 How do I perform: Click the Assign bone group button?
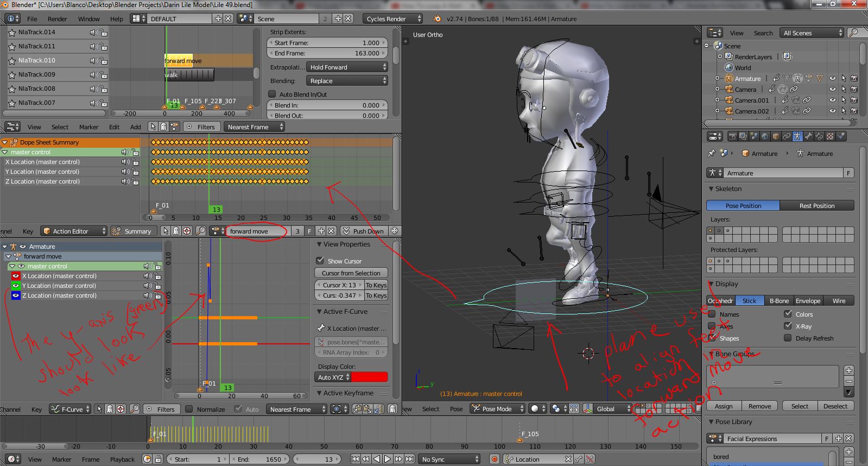(724, 406)
